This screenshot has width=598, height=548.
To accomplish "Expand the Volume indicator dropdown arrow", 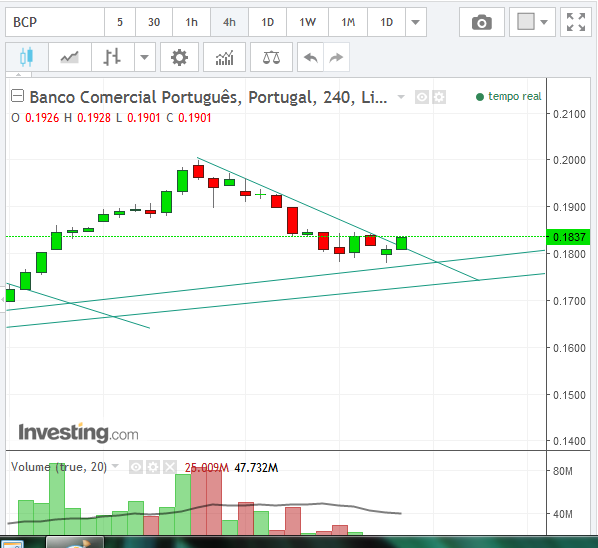I will (115, 466).
